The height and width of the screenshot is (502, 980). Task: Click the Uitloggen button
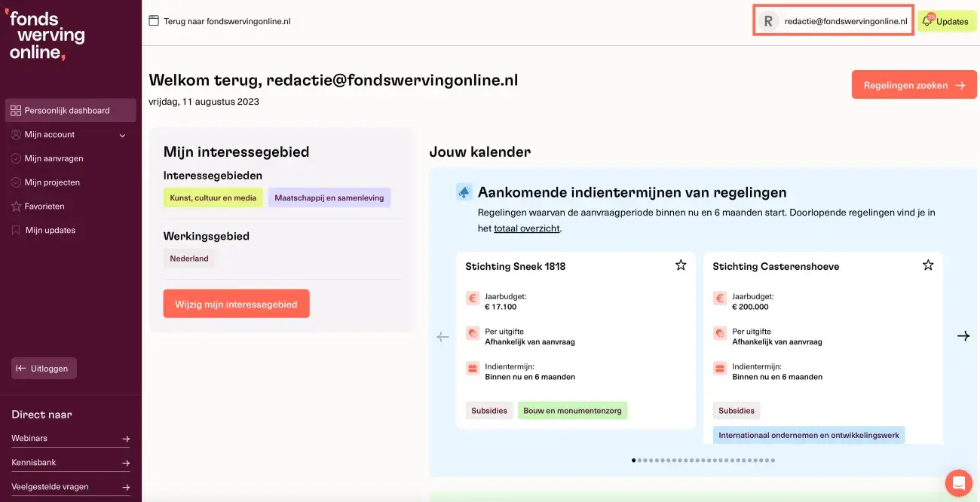coord(44,369)
